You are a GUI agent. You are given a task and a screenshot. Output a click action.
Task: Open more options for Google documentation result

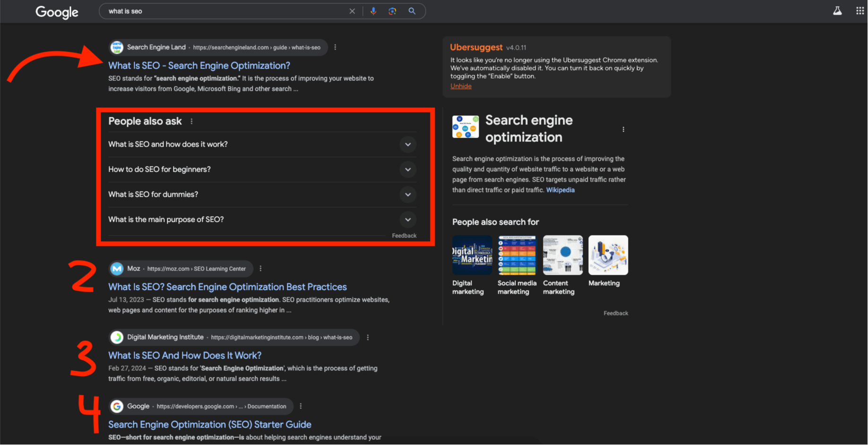point(301,406)
